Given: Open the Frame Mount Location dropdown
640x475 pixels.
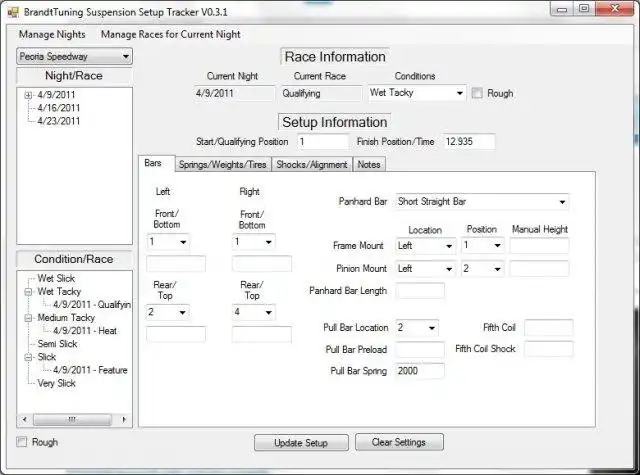Looking at the screenshot, I should pyautogui.click(x=425, y=246).
